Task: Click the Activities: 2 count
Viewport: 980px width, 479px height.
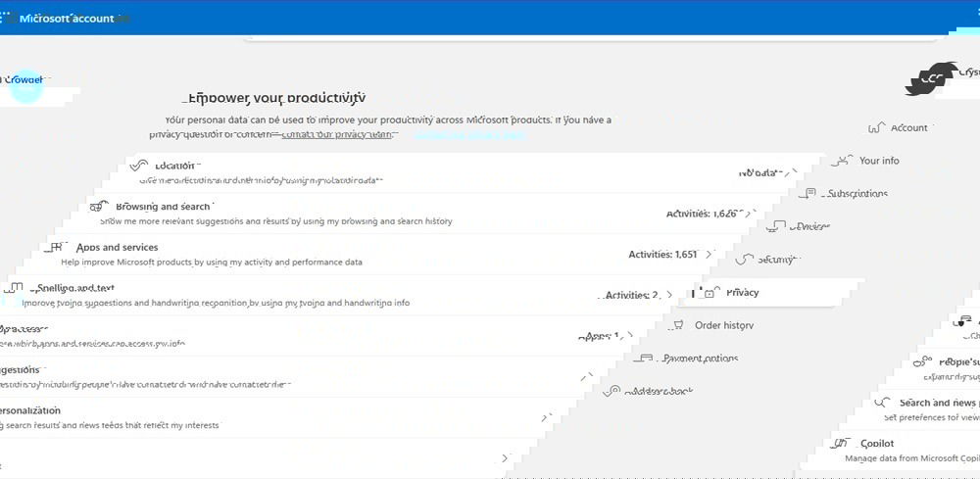Action: pyautogui.click(x=632, y=295)
